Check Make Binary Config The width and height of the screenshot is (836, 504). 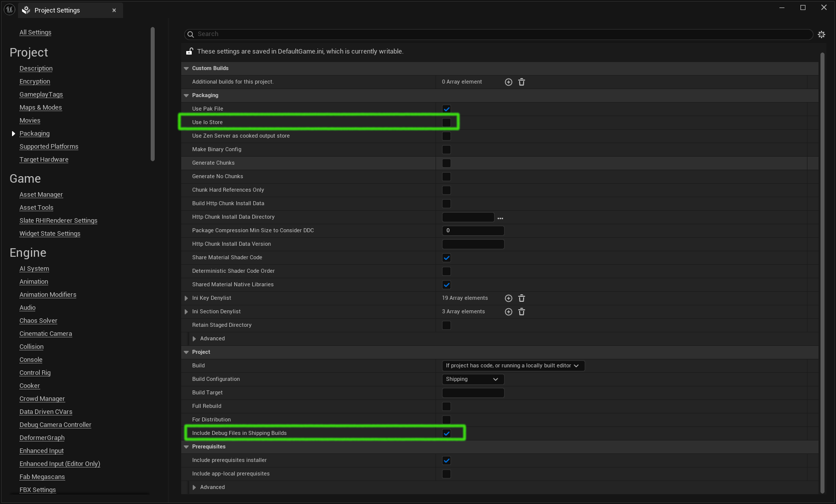[447, 150]
